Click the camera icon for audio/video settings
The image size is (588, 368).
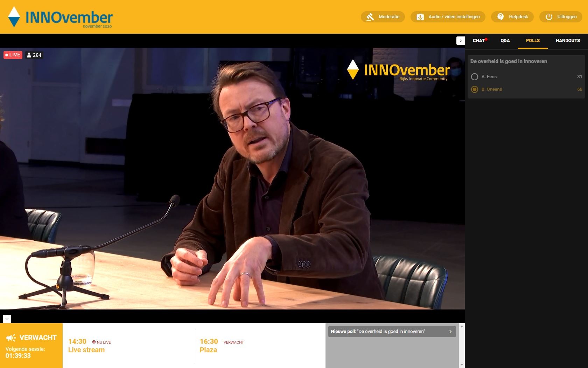pos(420,17)
